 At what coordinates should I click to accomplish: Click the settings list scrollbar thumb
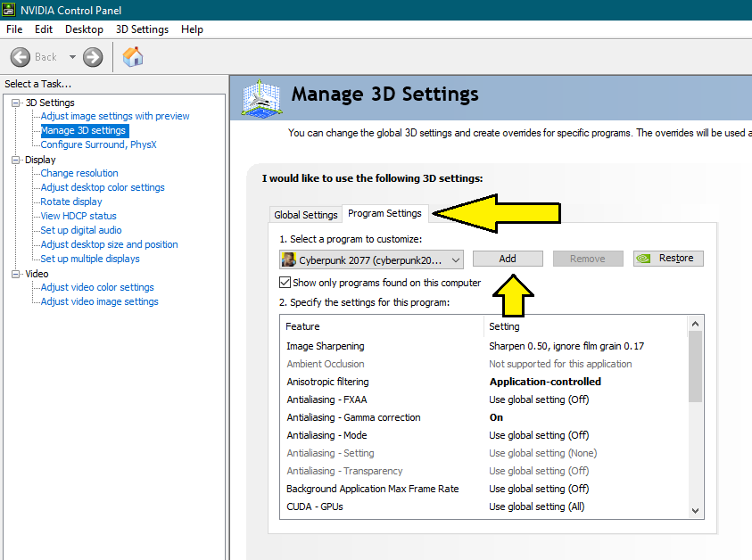point(696,366)
